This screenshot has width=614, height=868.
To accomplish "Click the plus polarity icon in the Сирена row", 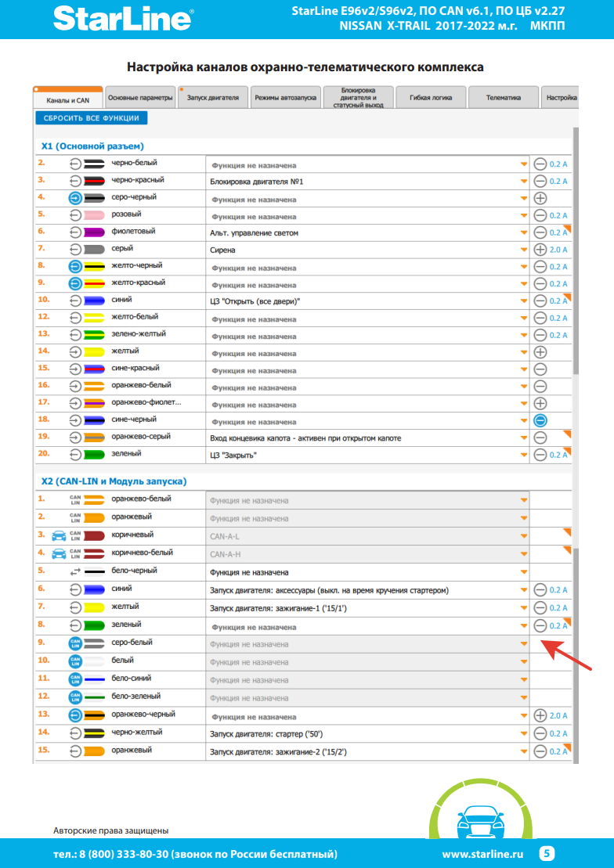I will [540, 250].
